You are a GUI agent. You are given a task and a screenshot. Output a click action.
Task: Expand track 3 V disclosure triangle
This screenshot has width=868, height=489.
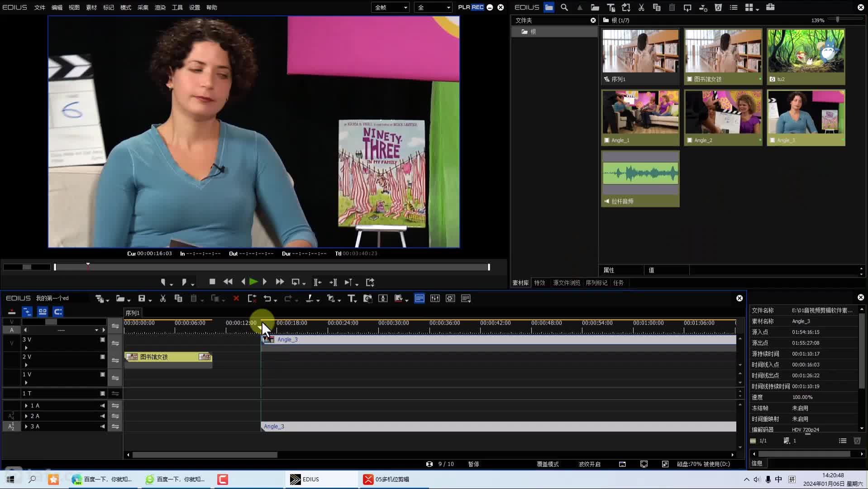coord(26,348)
